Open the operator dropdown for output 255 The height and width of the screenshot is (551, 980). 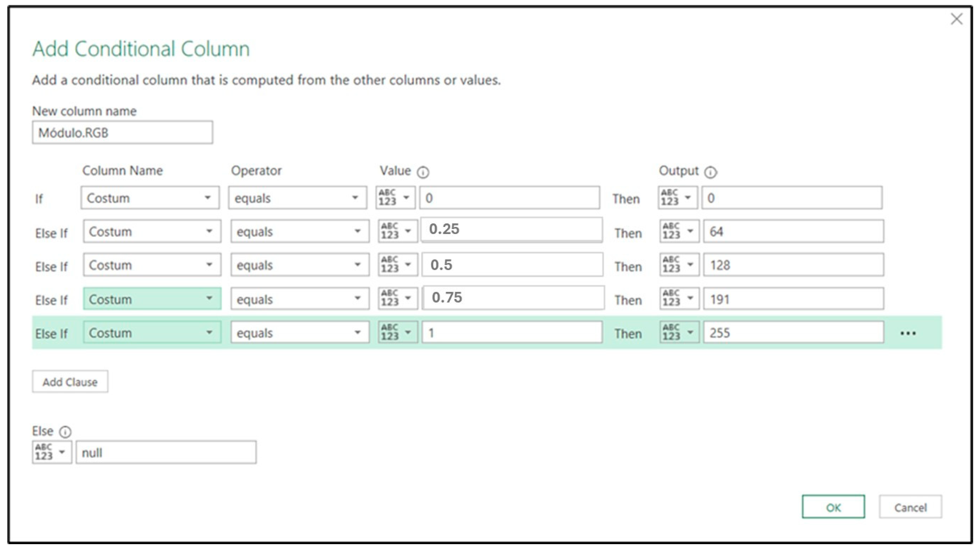[300, 333]
